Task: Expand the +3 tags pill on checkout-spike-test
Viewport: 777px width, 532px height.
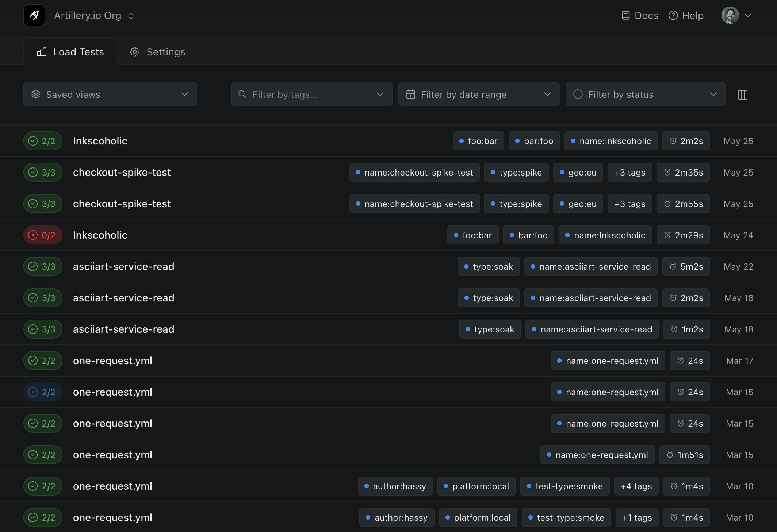Action: [629, 172]
